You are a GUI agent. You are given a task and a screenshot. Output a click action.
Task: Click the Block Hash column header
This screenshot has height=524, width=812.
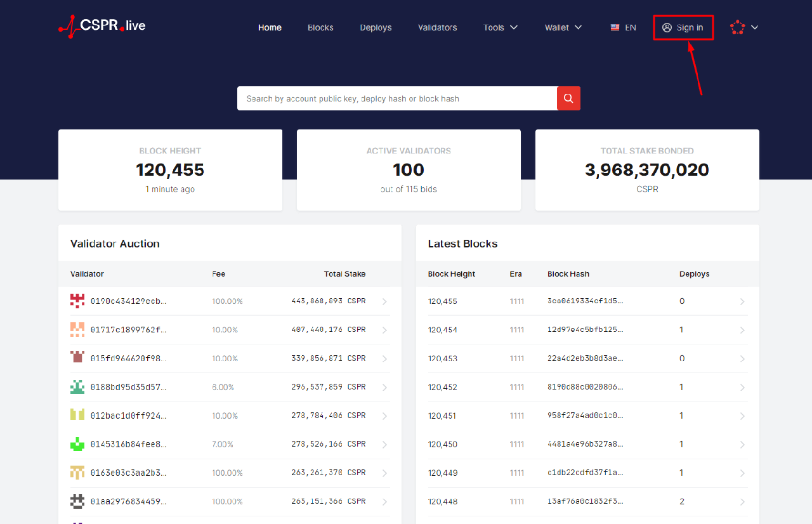point(568,274)
